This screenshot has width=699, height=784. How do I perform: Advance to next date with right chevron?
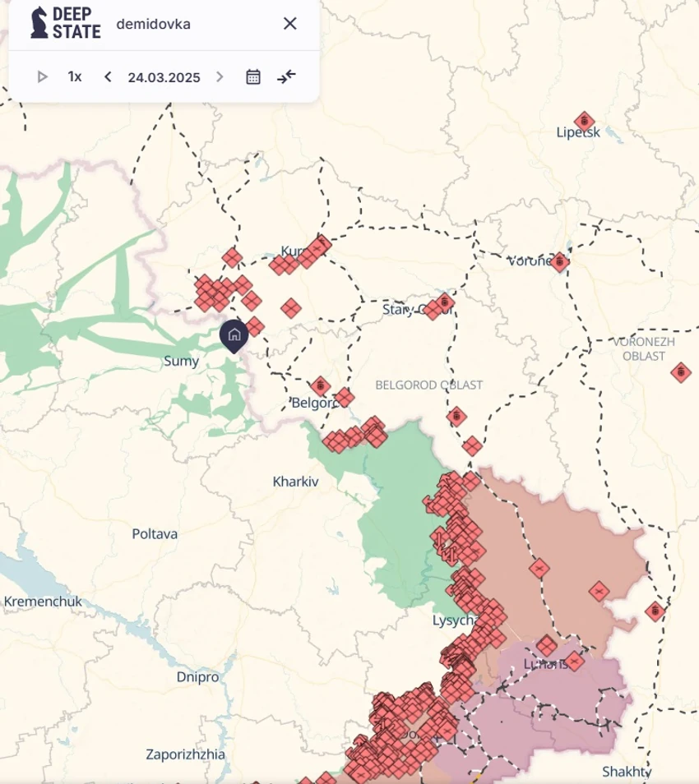click(x=219, y=77)
